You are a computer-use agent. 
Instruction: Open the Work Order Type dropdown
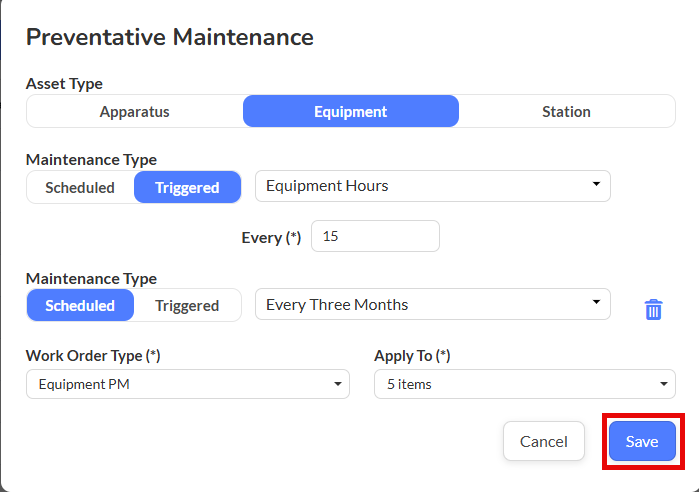click(x=188, y=384)
